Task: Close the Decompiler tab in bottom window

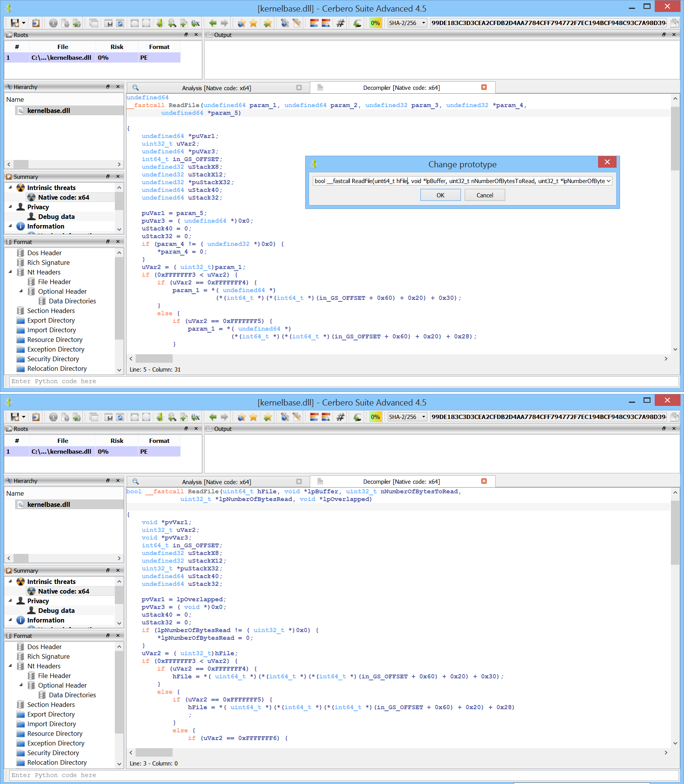Action: [x=484, y=481]
